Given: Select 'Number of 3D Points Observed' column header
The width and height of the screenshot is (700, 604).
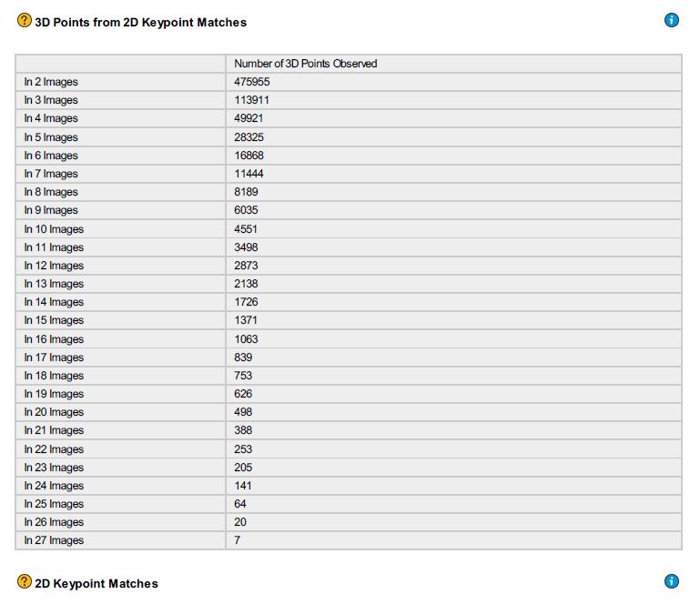Looking at the screenshot, I should coord(305,64).
